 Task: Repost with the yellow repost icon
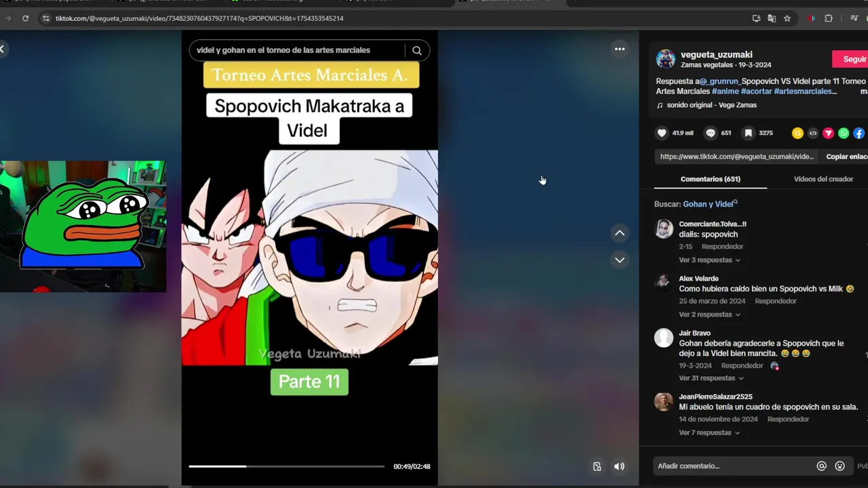coord(797,134)
